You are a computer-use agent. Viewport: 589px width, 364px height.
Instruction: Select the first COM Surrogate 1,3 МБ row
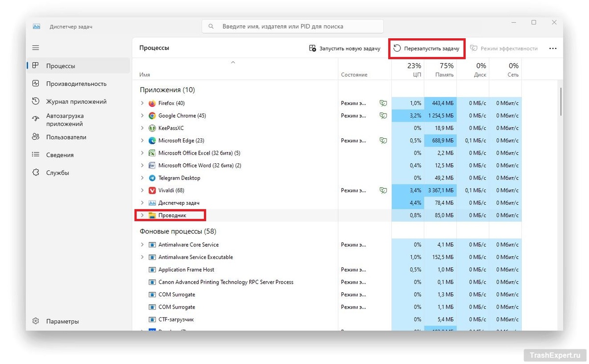tap(327, 294)
